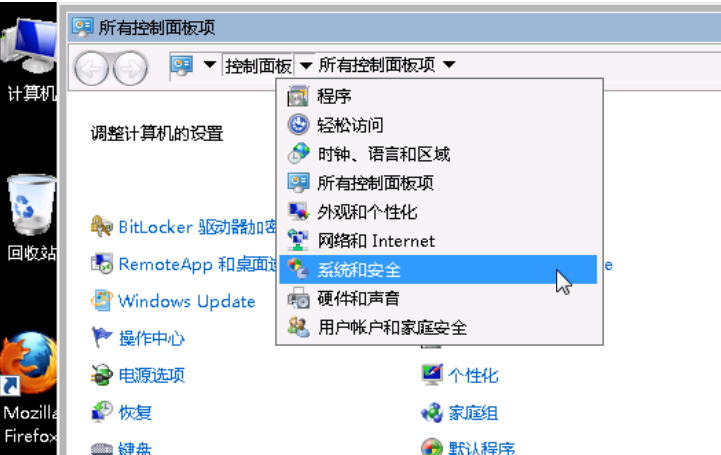The width and height of the screenshot is (721, 455).
Task: Select 系统和安全 in the dropdown menu
Action: click(x=438, y=270)
